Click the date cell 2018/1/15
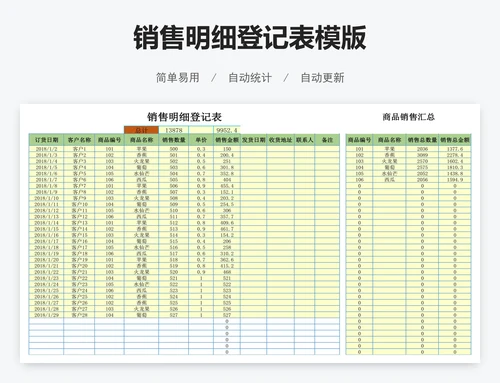This screenshot has height=383, width=500. 46,229
